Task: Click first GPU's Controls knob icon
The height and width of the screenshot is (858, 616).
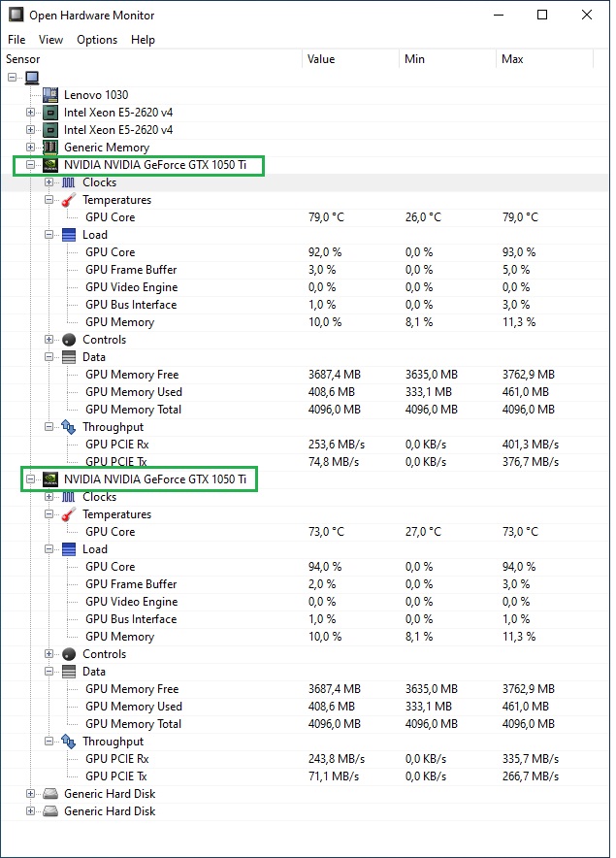Action: coord(68,340)
